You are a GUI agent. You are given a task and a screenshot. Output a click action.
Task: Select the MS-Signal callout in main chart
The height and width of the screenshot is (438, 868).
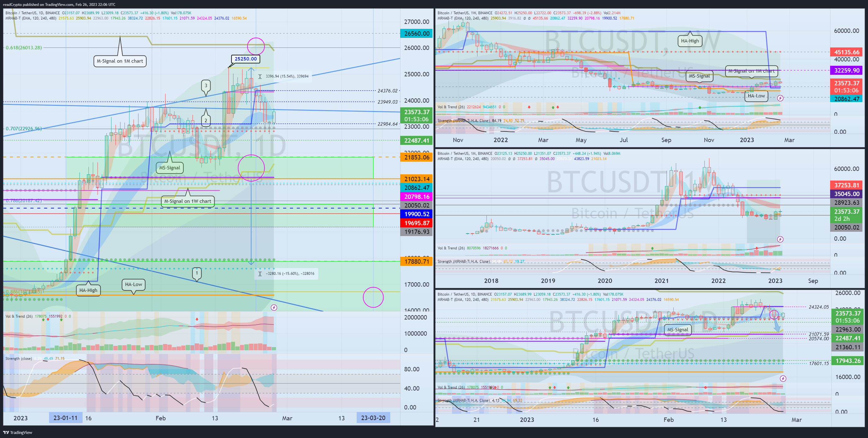pos(170,168)
